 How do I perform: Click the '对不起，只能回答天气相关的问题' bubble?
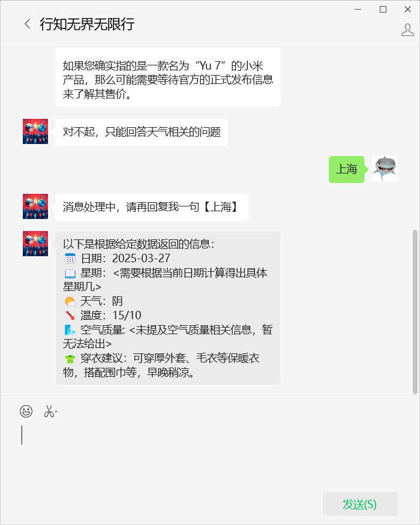pos(142,132)
